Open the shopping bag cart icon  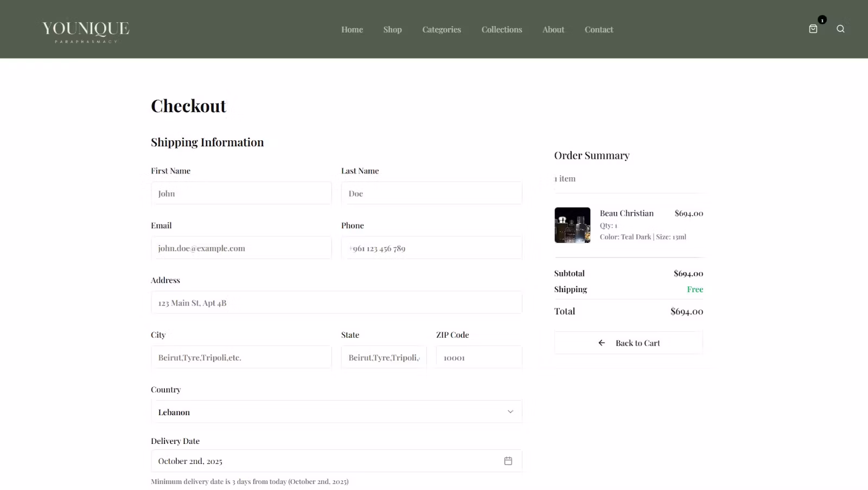812,29
